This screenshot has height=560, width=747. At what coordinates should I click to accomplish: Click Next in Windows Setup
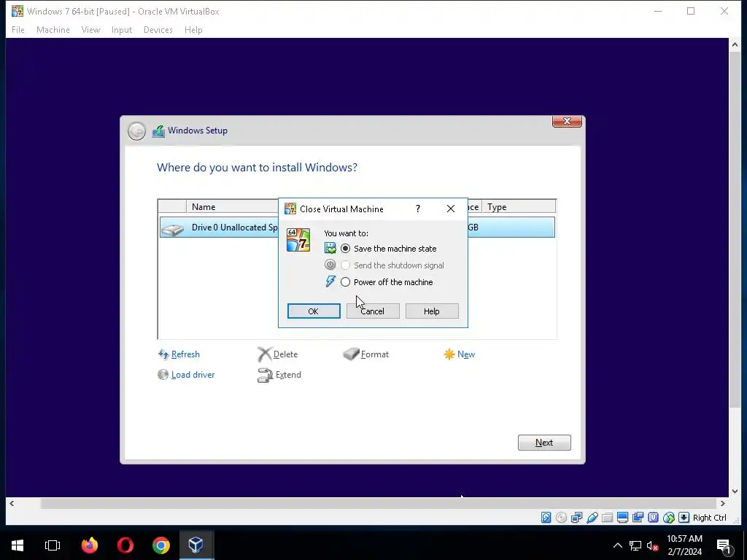coord(544,443)
